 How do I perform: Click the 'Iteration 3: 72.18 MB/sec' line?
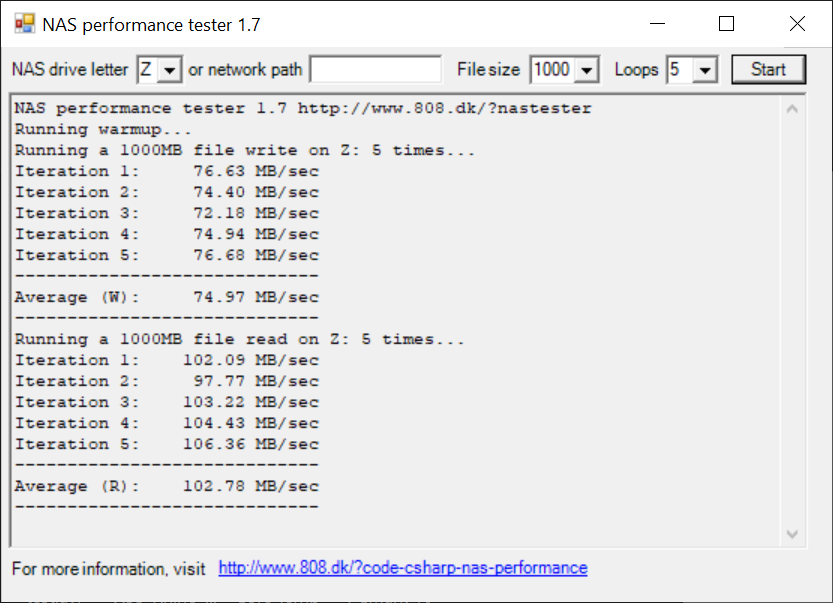click(166, 213)
